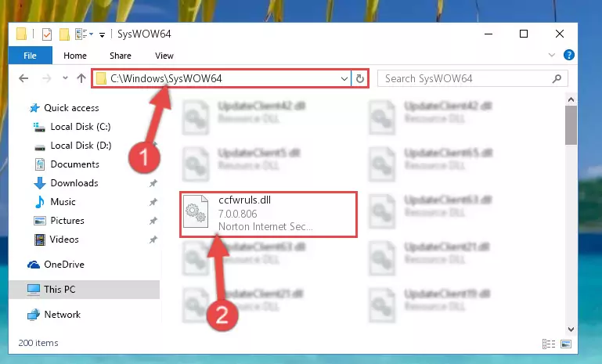Unpin Videos using its pin icon
Image resolution: width=602 pixels, height=364 pixels.
pos(153,240)
